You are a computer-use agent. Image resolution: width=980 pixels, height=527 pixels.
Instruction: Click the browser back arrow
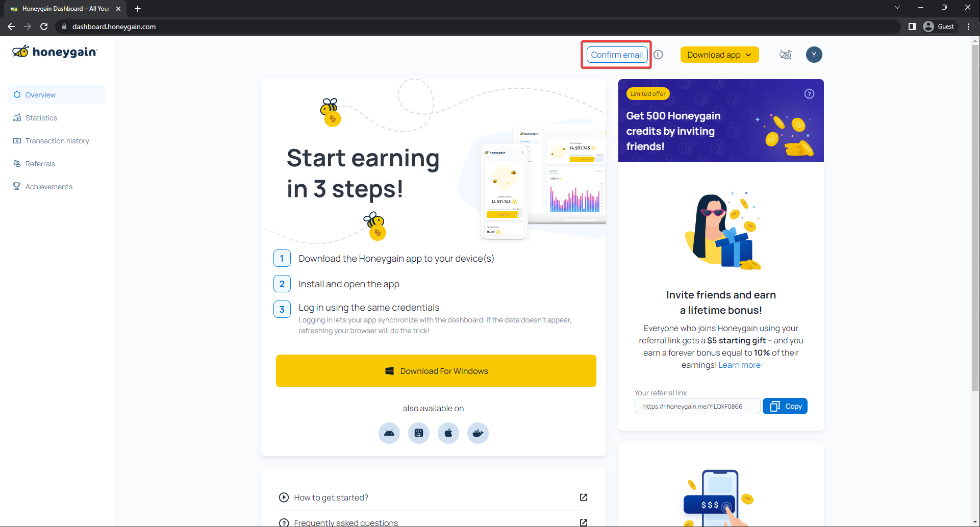(x=11, y=27)
